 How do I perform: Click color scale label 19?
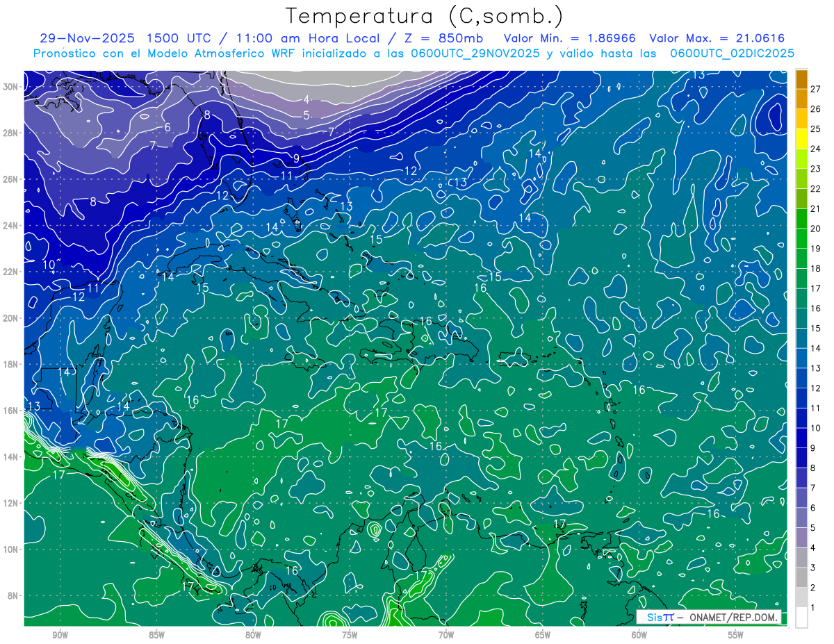816,248
